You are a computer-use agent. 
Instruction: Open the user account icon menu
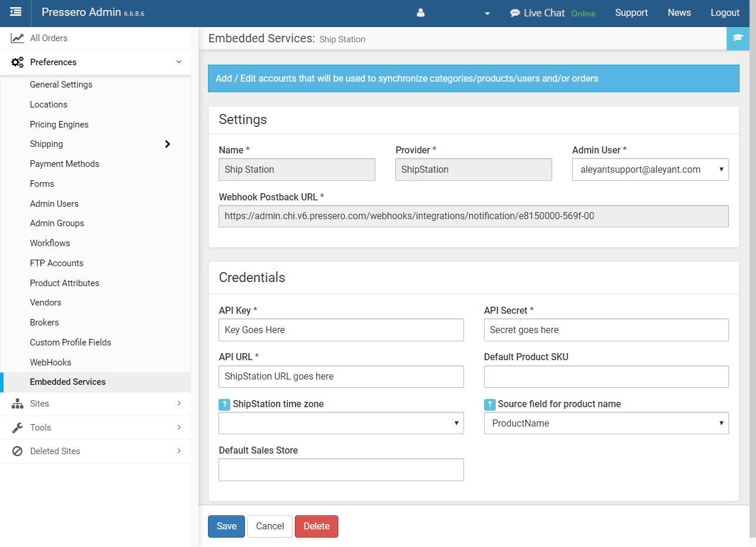pos(421,13)
